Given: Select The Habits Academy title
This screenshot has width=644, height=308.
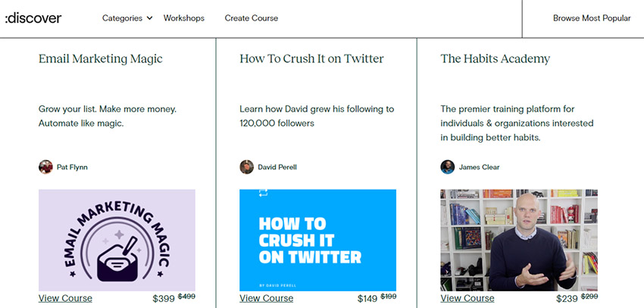Looking at the screenshot, I should click(x=496, y=59).
